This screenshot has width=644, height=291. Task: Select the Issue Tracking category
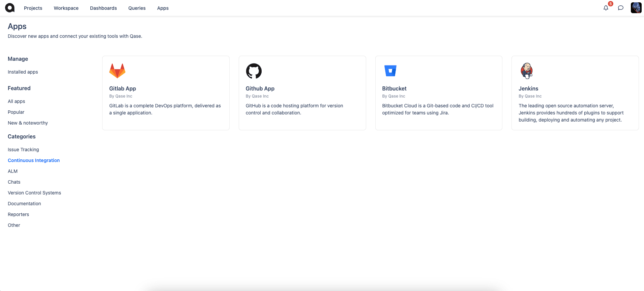click(24, 150)
